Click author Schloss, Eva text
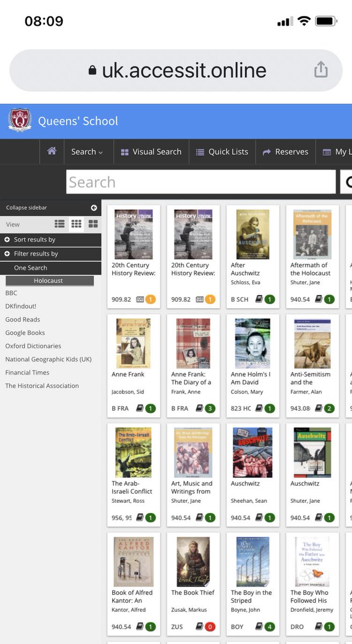The width and height of the screenshot is (352, 644). [245, 282]
